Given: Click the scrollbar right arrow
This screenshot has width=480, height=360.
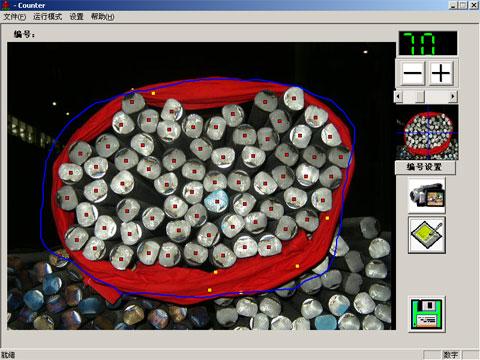Looking at the screenshot, I should click(453, 97).
